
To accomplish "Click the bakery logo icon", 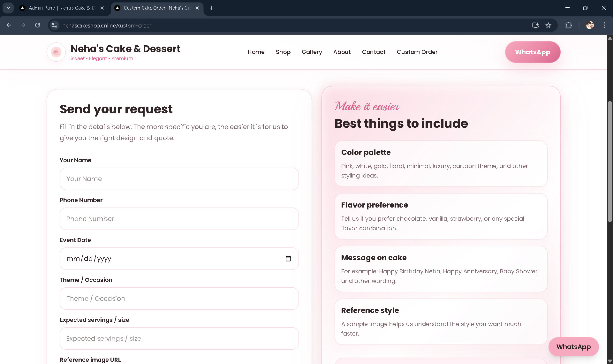I will pos(56,52).
